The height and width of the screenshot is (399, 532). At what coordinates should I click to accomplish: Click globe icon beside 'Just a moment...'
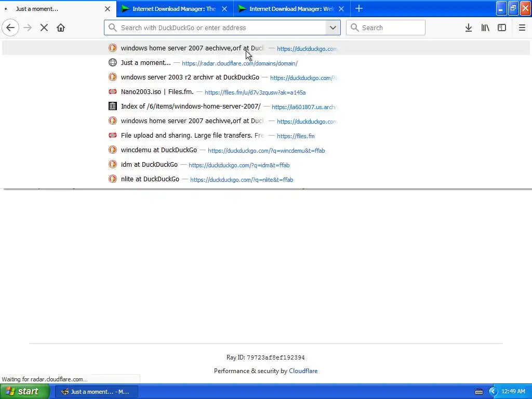click(113, 62)
